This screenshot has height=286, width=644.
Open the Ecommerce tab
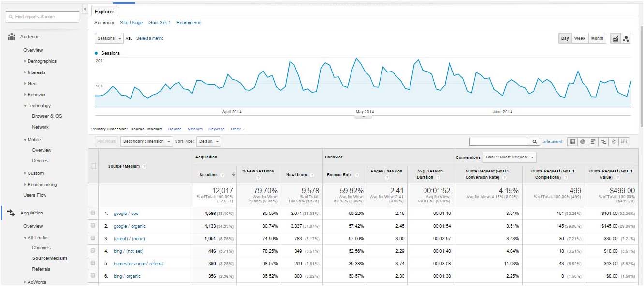pyautogui.click(x=189, y=23)
